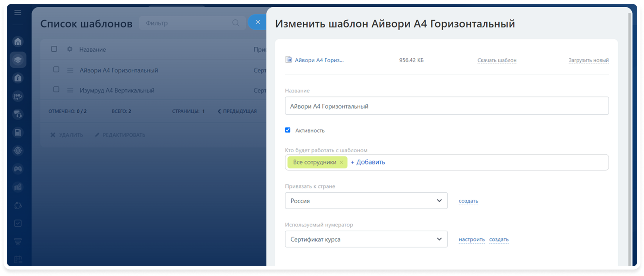Open the Айвори А4 Гориз... file link
Viewport: 644px width, 276px height.
click(x=319, y=60)
